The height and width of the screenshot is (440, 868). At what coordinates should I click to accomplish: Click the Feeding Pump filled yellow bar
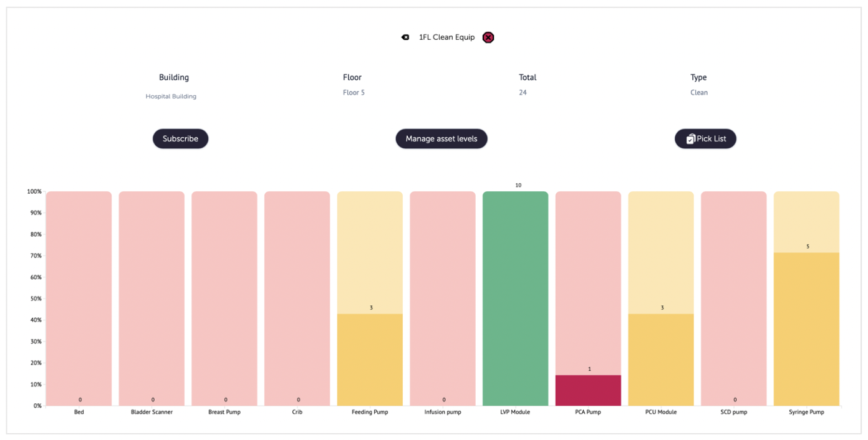pyautogui.click(x=370, y=360)
